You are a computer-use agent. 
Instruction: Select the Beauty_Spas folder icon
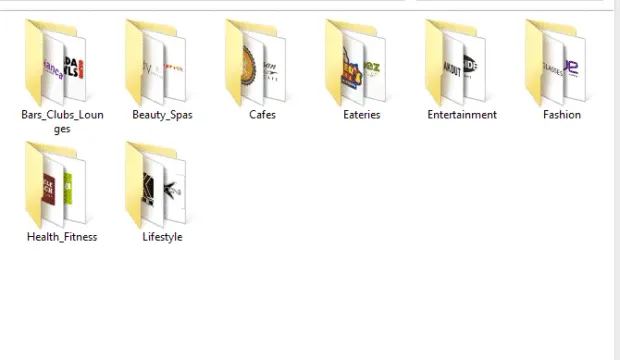click(156, 62)
